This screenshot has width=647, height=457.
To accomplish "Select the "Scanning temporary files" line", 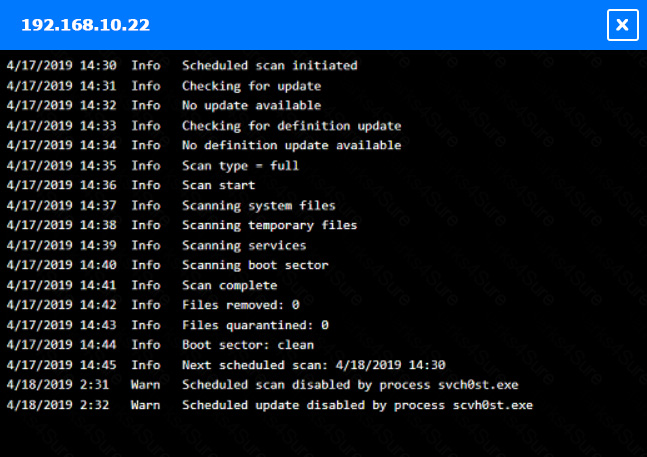I will point(269,226).
